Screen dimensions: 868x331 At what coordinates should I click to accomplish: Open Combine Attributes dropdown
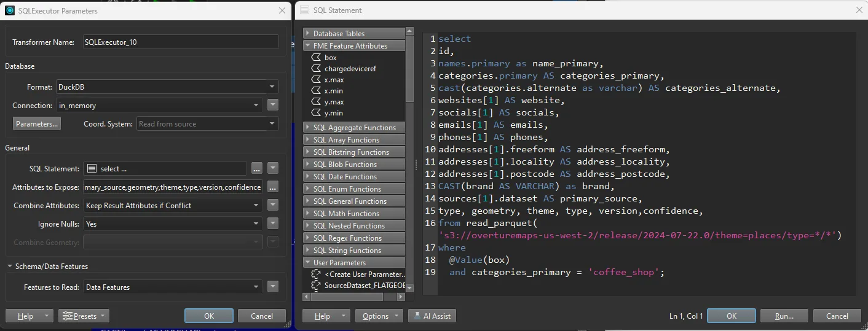click(x=173, y=206)
